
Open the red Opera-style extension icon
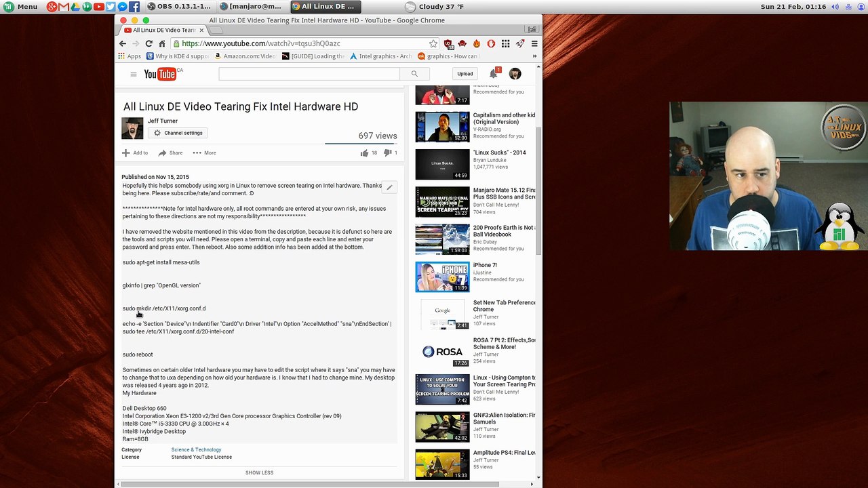pos(491,43)
